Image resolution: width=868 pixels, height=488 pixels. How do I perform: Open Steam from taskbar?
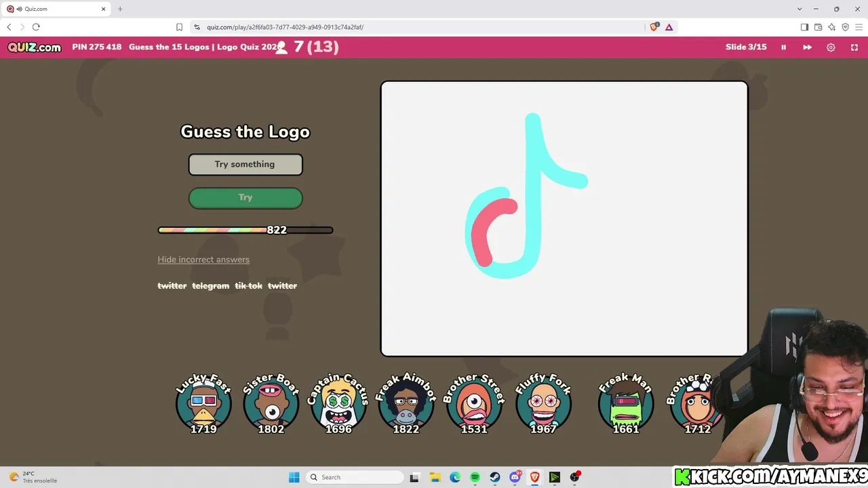click(495, 477)
